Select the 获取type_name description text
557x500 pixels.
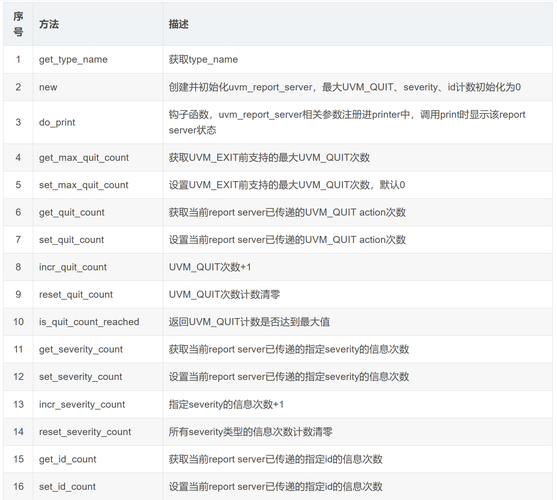click(203, 59)
